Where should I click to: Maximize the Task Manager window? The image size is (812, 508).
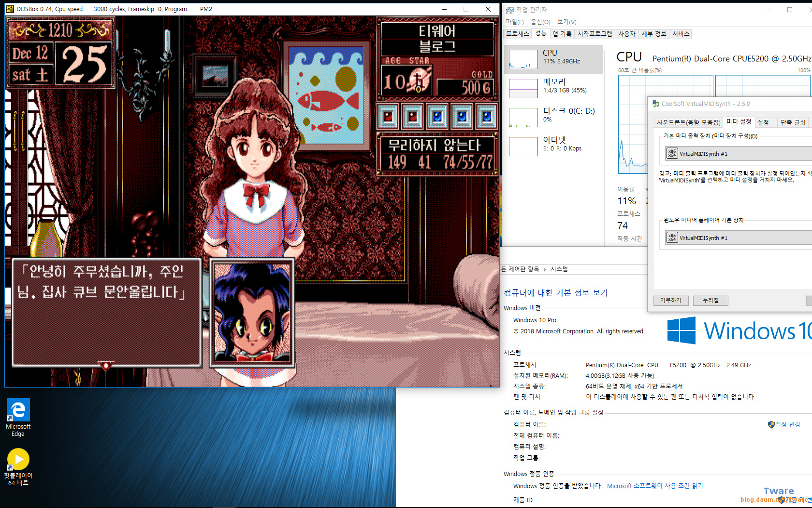click(790, 10)
